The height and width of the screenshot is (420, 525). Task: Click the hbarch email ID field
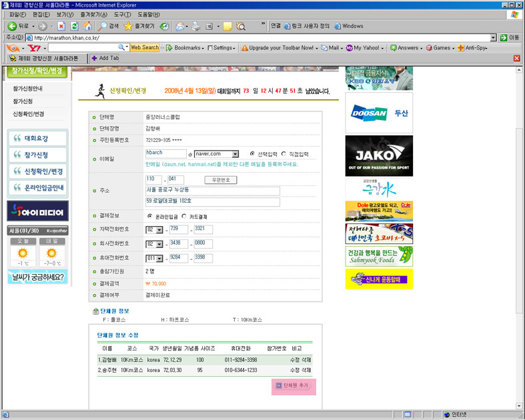[165, 153]
